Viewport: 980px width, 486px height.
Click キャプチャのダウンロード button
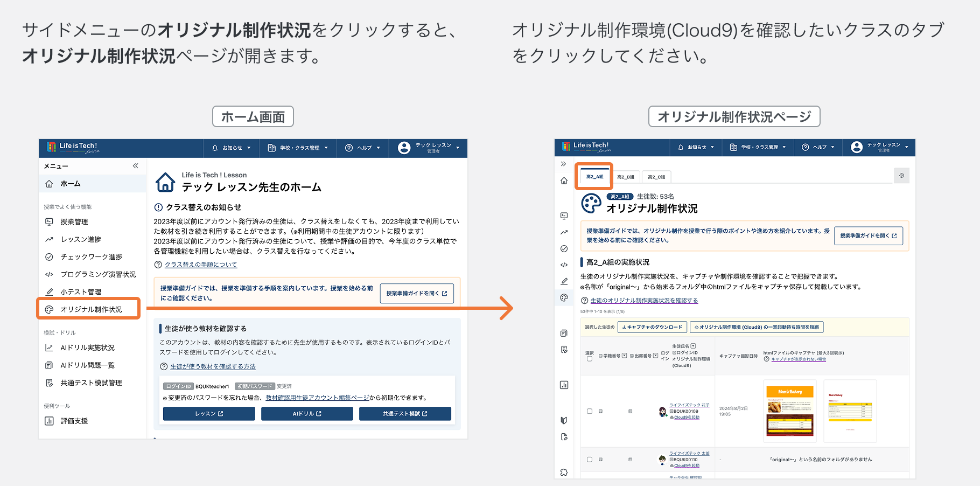(652, 327)
